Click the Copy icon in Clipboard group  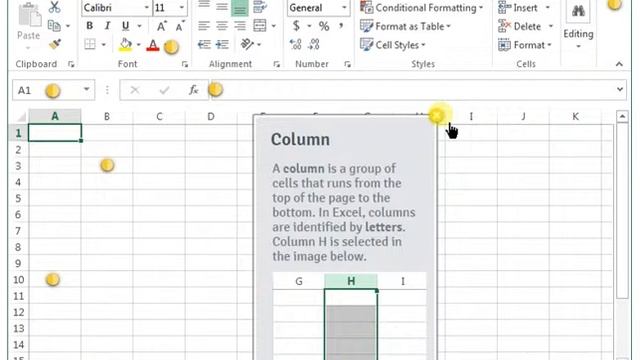(54, 26)
